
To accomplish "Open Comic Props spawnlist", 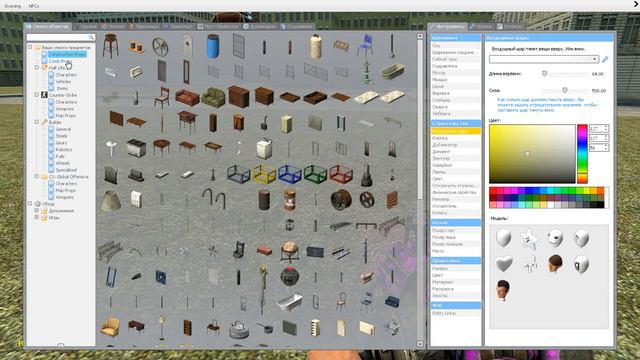I will coord(60,61).
